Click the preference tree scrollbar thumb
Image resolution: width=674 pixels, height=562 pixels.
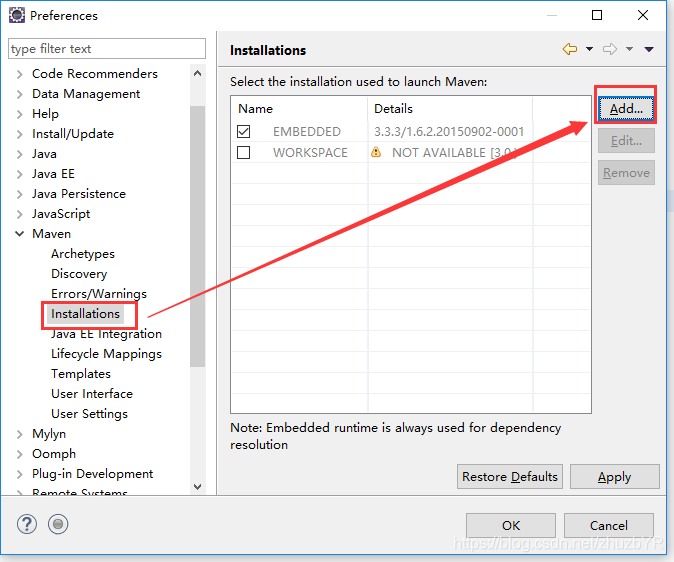[x=197, y=236]
